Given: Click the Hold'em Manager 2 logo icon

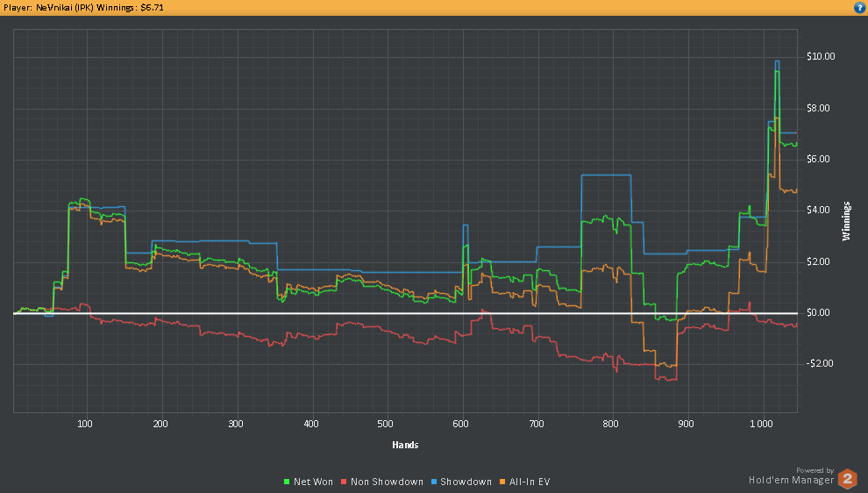Looking at the screenshot, I should 847,479.
